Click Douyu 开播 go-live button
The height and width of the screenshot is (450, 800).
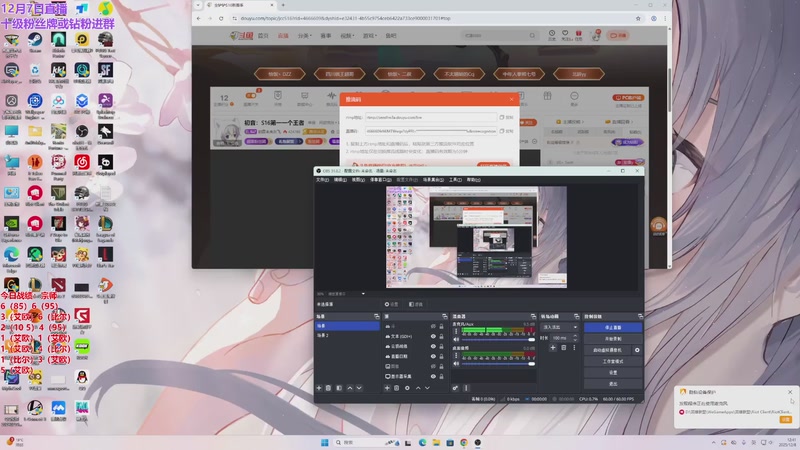pyautogui.click(x=618, y=35)
